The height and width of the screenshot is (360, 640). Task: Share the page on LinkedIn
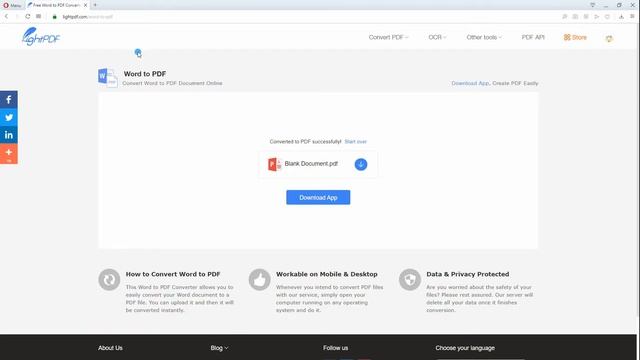[9, 135]
